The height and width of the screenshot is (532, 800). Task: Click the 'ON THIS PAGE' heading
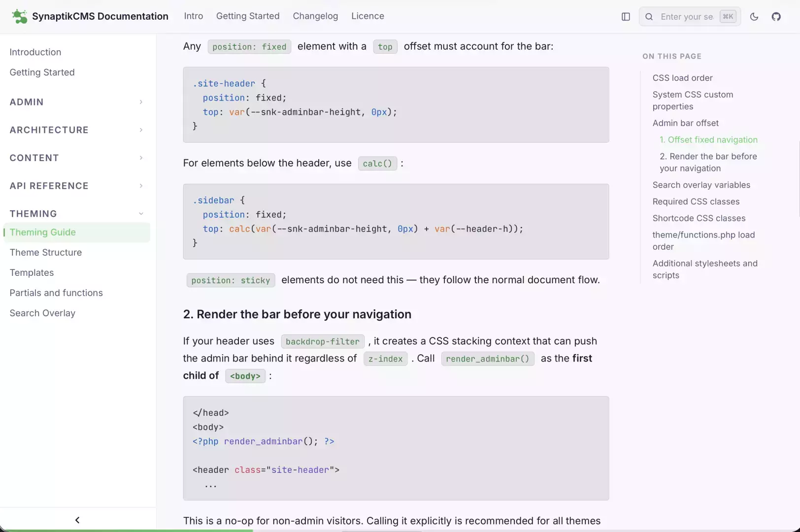click(672, 56)
